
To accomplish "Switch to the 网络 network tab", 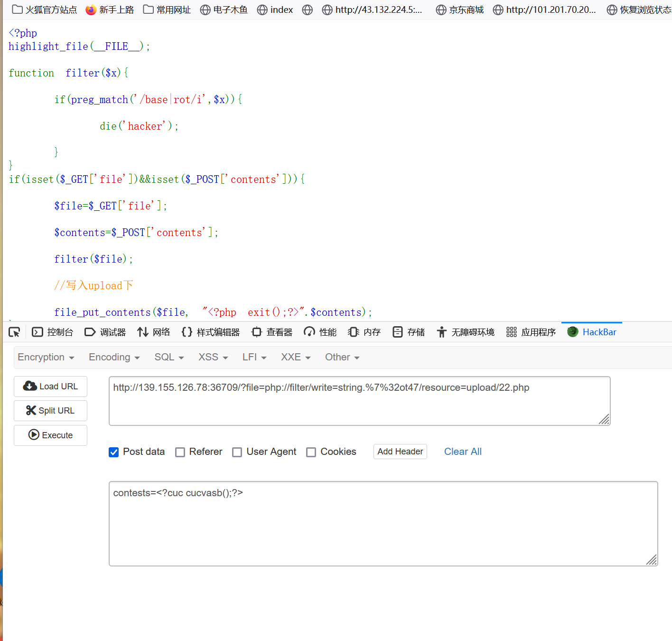I will click(153, 332).
